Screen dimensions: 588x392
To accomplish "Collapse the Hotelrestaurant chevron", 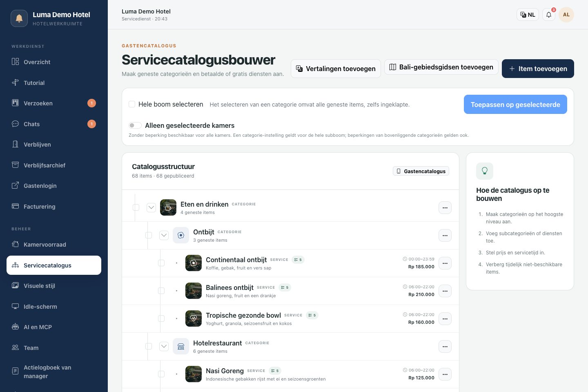I will click(x=164, y=346).
